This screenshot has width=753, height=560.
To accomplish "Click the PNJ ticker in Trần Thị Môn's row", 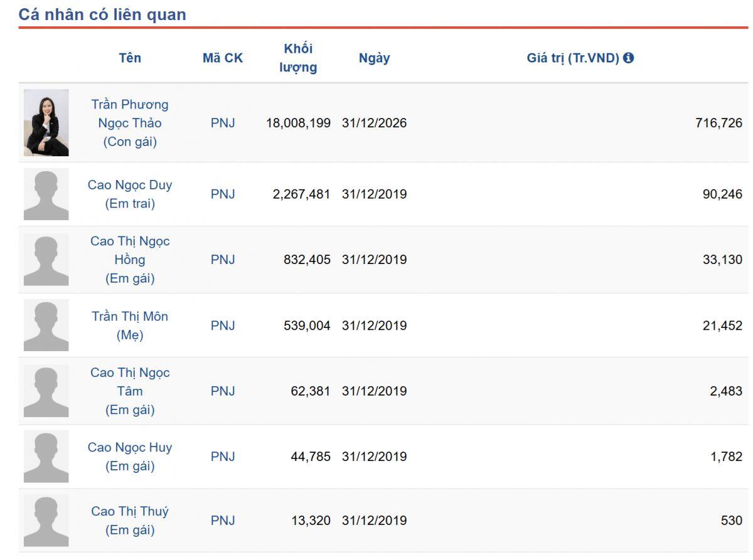I will 223,325.
